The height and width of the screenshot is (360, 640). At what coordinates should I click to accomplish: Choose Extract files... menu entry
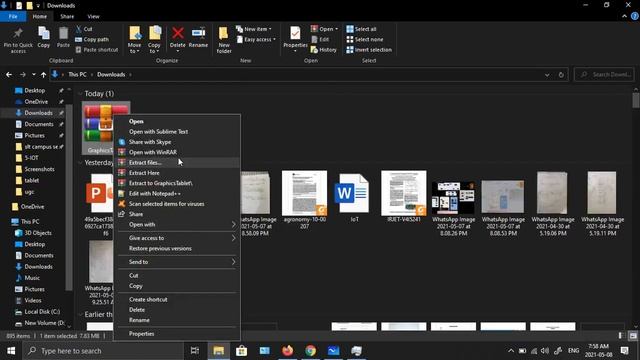coord(177,162)
